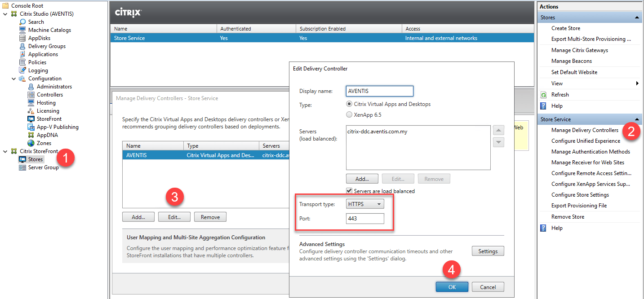
Task: Open AppDNA via its icon
Action: (31, 135)
